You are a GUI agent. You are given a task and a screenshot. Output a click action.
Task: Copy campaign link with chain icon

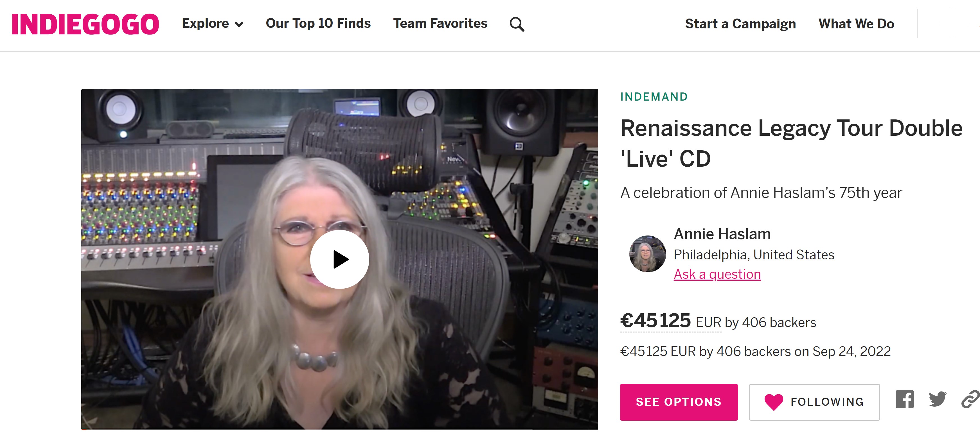pos(970,399)
